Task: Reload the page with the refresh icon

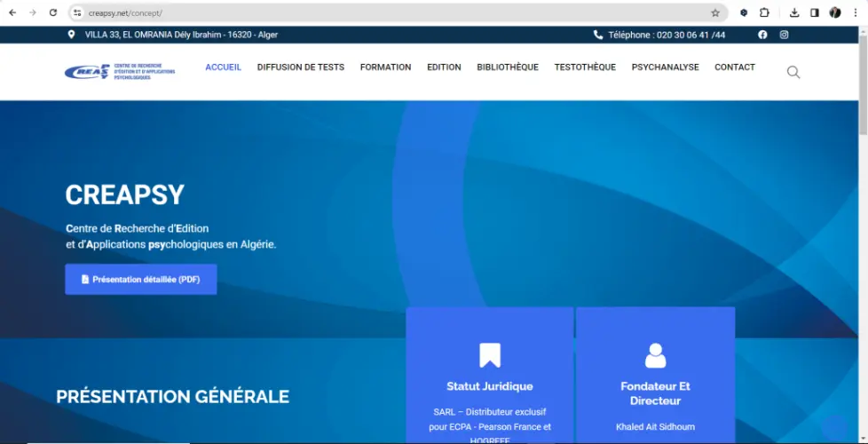Action: (x=53, y=12)
